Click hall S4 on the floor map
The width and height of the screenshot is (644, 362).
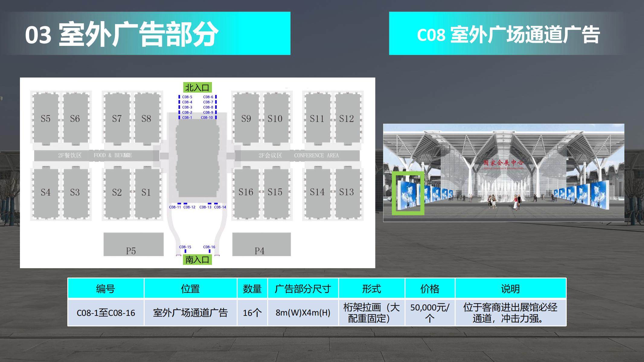coord(46,193)
